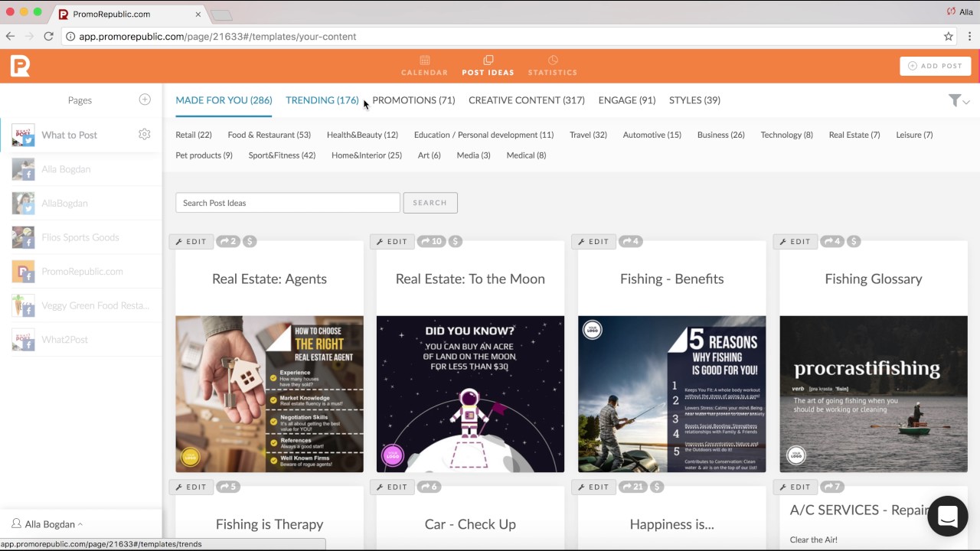Image resolution: width=980 pixels, height=551 pixels.
Task: Filter by Pet products (9)
Action: click(204, 155)
